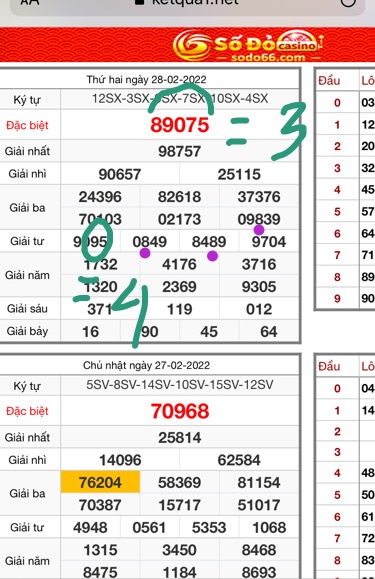Screen dimensions: 375x579
Task: Tap the purple dot below 8489
Action: coord(212,256)
